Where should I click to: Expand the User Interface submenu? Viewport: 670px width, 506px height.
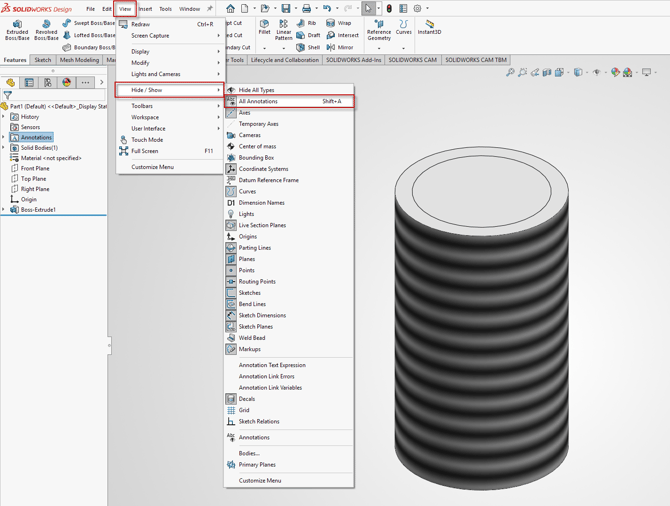pos(170,128)
